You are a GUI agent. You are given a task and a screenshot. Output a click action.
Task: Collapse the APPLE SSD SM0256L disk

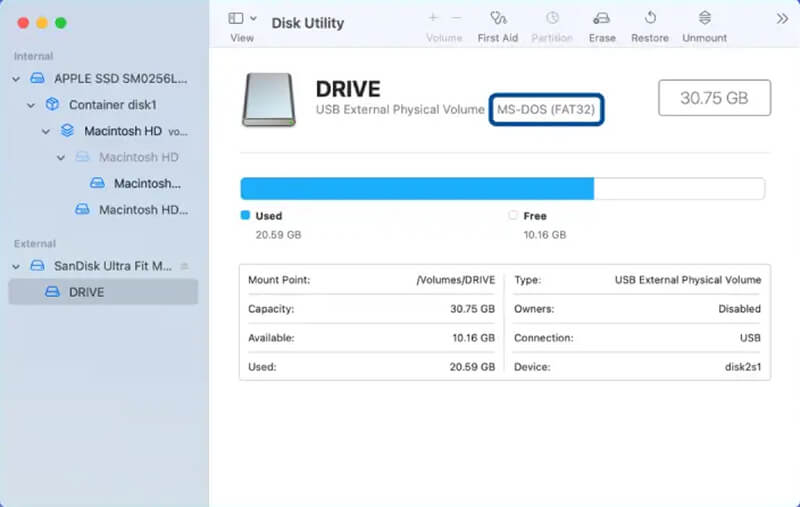(16, 79)
